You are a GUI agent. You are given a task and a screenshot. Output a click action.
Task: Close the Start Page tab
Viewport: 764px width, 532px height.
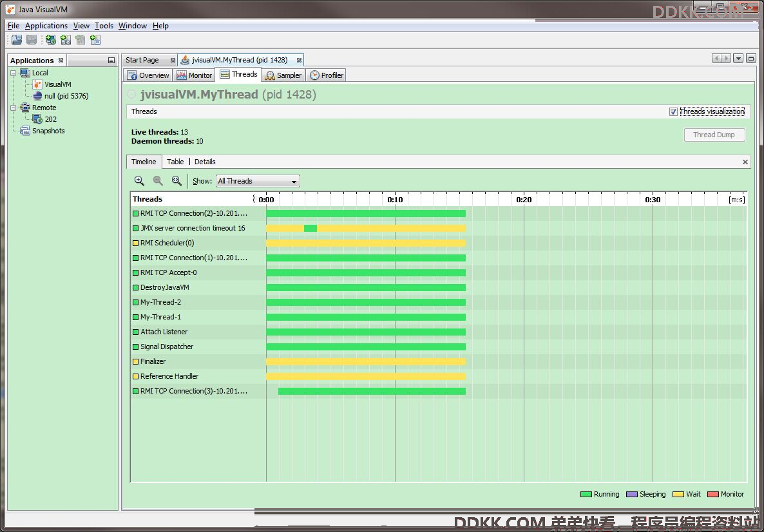(x=173, y=61)
